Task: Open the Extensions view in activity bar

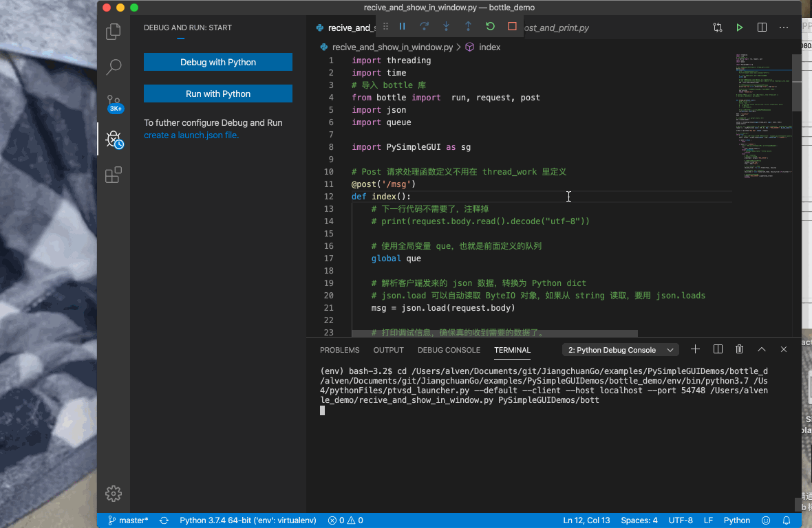Action: 114,175
